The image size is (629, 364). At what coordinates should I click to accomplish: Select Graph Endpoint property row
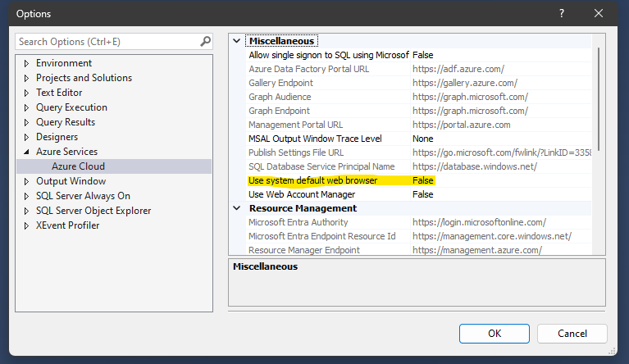(x=279, y=111)
